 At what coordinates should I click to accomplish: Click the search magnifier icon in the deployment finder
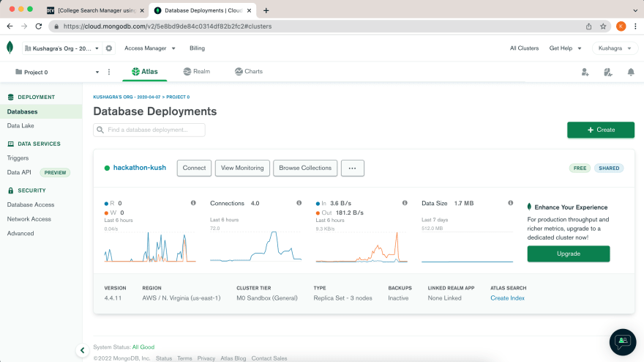[100, 130]
